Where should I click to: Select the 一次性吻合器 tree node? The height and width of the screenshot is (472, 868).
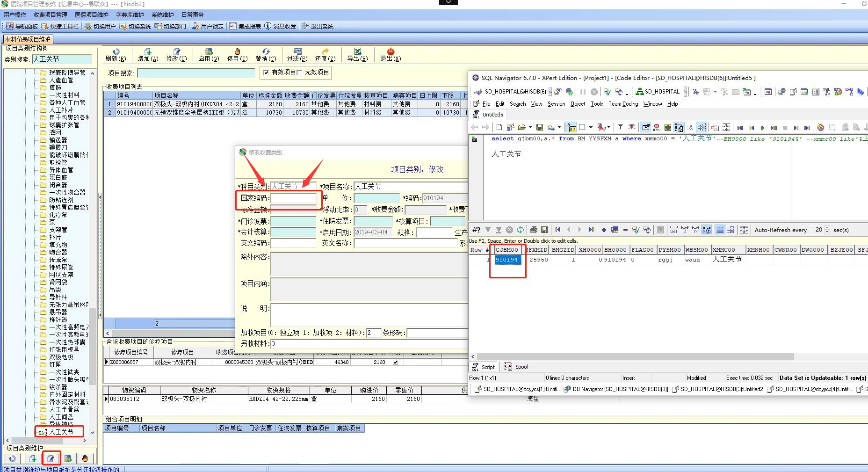pyautogui.click(x=67, y=192)
